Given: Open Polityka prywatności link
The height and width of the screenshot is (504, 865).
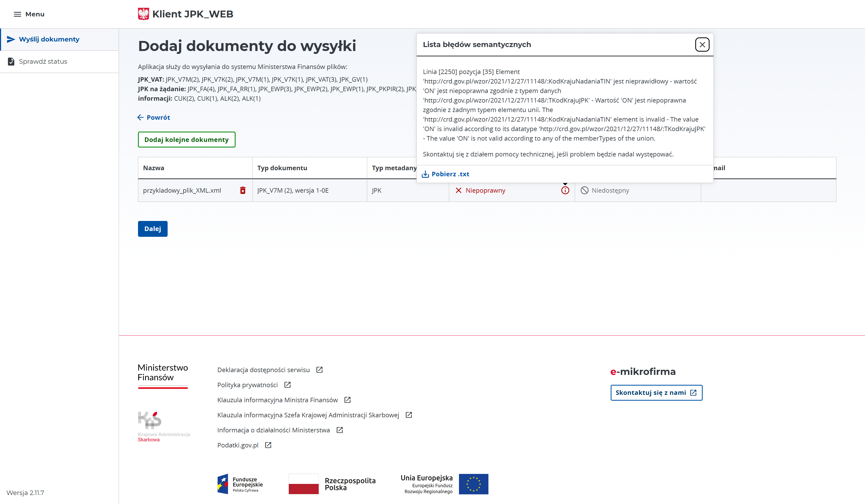Looking at the screenshot, I should click(x=247, y=385).
